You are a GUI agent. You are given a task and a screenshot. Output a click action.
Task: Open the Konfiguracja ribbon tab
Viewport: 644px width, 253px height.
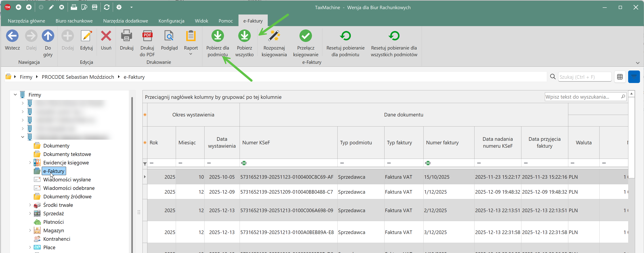(x=171, y=21)
